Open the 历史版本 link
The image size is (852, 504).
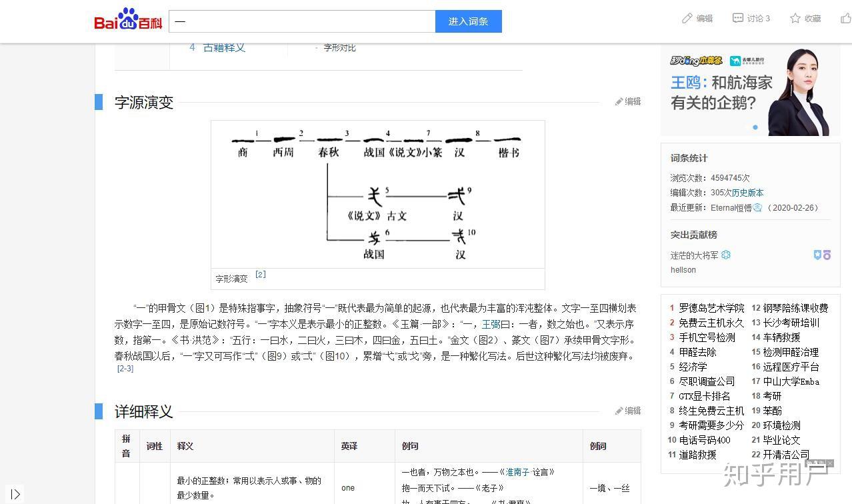747,193
